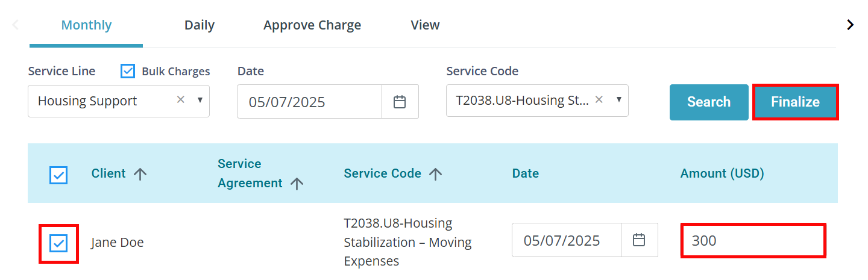This screenshot has width=868, height=280.
Task: Open the View tab
Action: pos(426,25)
